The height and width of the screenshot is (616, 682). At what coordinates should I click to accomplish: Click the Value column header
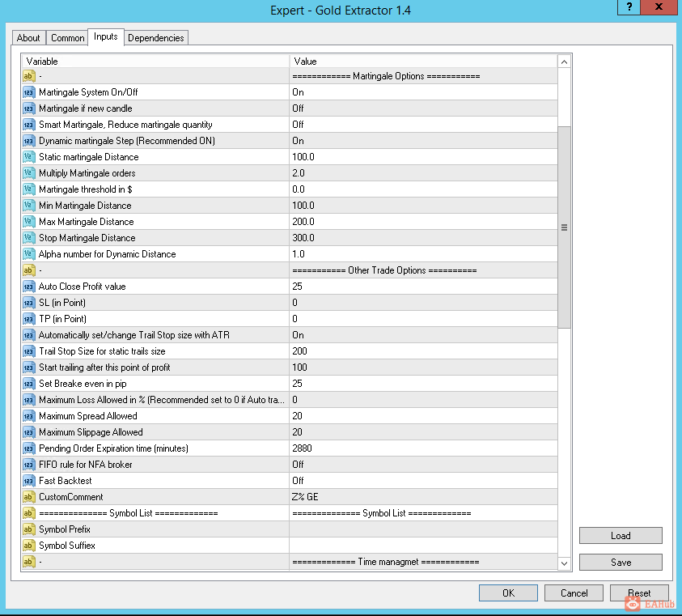point(423,62)
